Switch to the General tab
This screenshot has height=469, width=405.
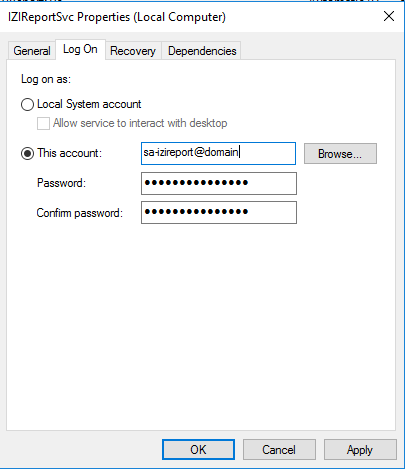(x=32, y=51)
